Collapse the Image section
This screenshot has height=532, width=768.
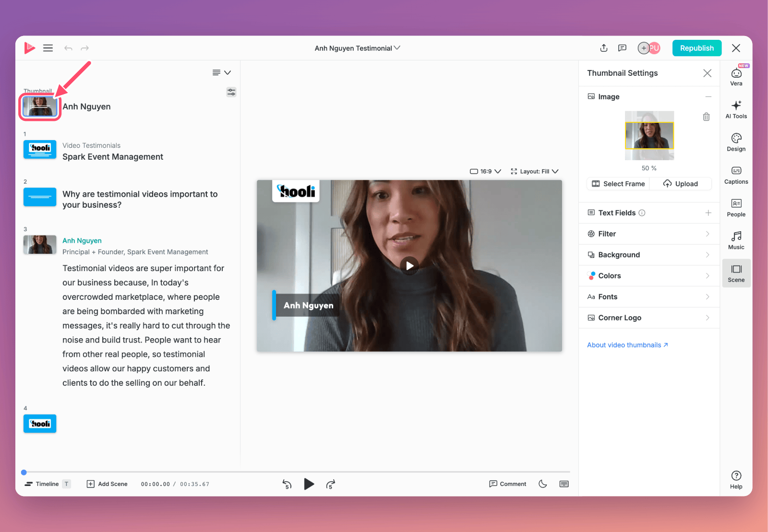(x=708, y=97)
